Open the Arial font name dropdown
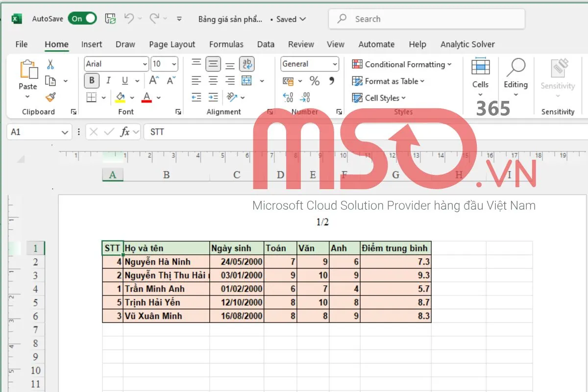Viewport: 588px width, 392px height. pyautogui.click(x=145, y=64)
